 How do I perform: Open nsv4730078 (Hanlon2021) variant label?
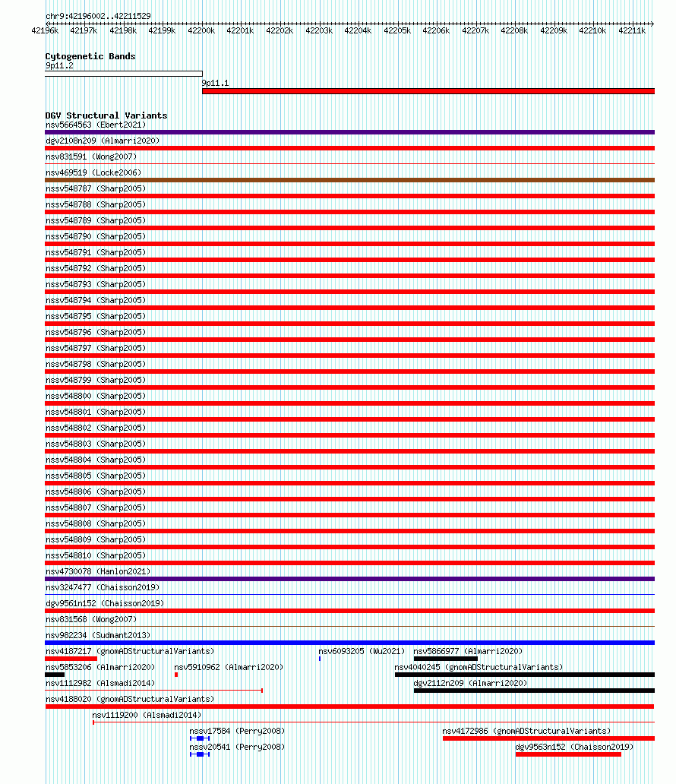[x=98, y=573]
